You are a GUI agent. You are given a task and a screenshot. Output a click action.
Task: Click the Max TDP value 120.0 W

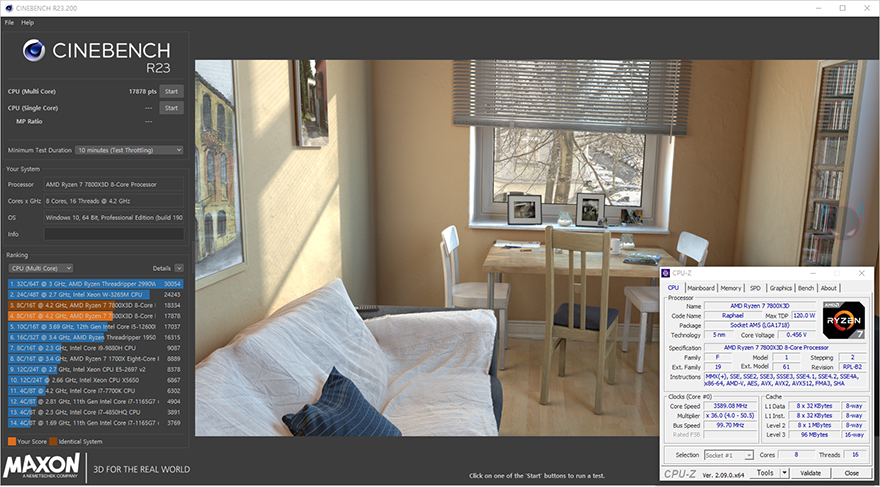pyautogui.click(x=804, y=315)
